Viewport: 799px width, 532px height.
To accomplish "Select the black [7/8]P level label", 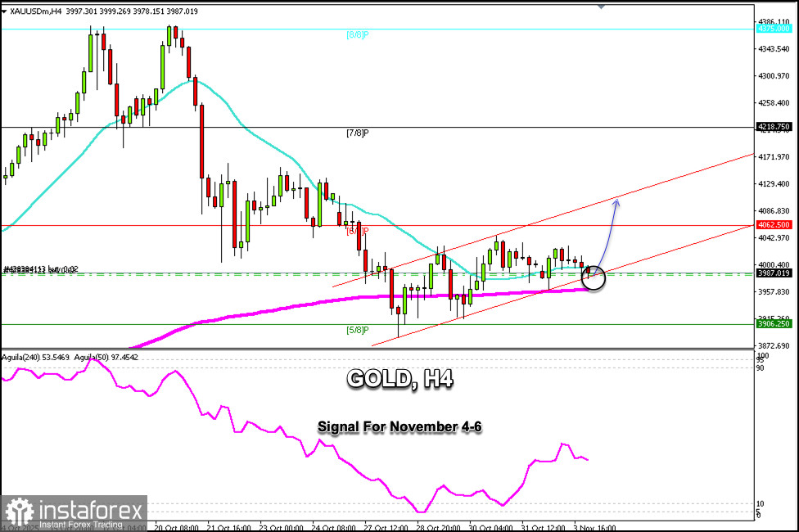I will [x=357, y=133].
